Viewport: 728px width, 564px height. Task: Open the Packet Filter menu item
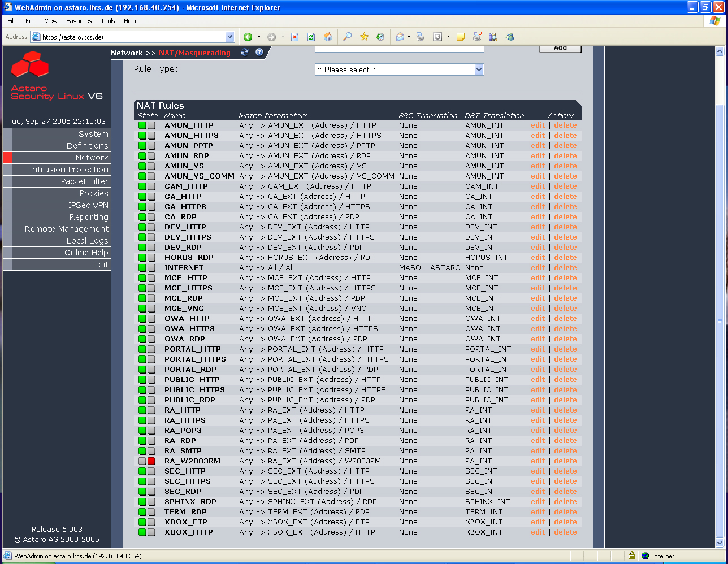pyautogui.click(x=84, y=181)
